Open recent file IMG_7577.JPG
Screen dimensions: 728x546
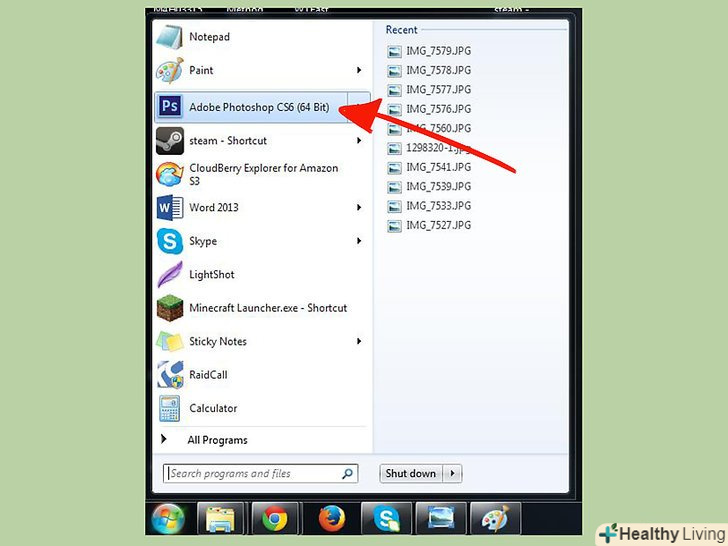[x=429, y=90]
